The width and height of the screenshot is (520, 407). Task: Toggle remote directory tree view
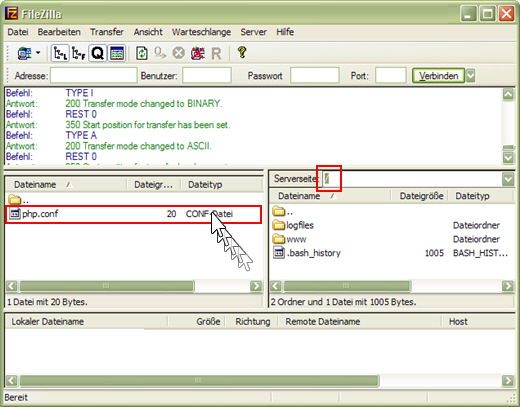79,53
